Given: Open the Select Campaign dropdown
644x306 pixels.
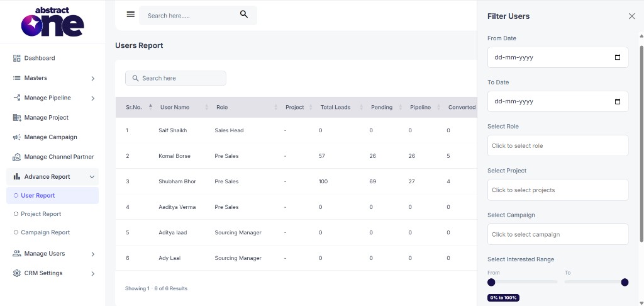Looking at the screenshot, I should click(x=558, y=234).
